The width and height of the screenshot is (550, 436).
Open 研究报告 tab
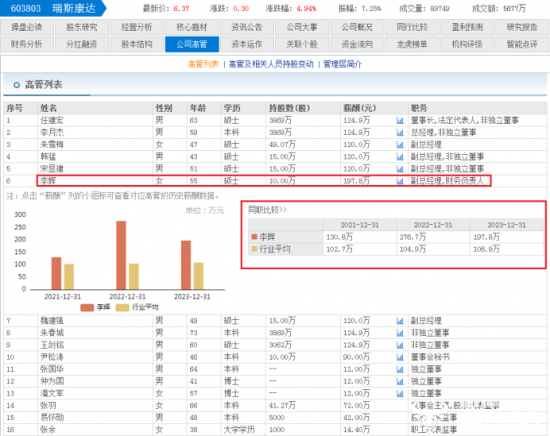click(522, 27)
